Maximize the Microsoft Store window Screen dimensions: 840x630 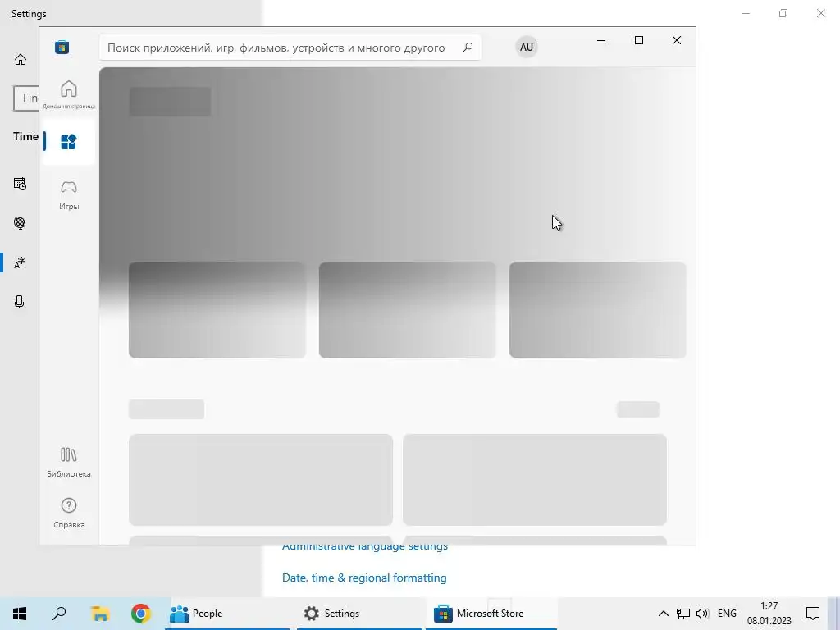(638, 40)
